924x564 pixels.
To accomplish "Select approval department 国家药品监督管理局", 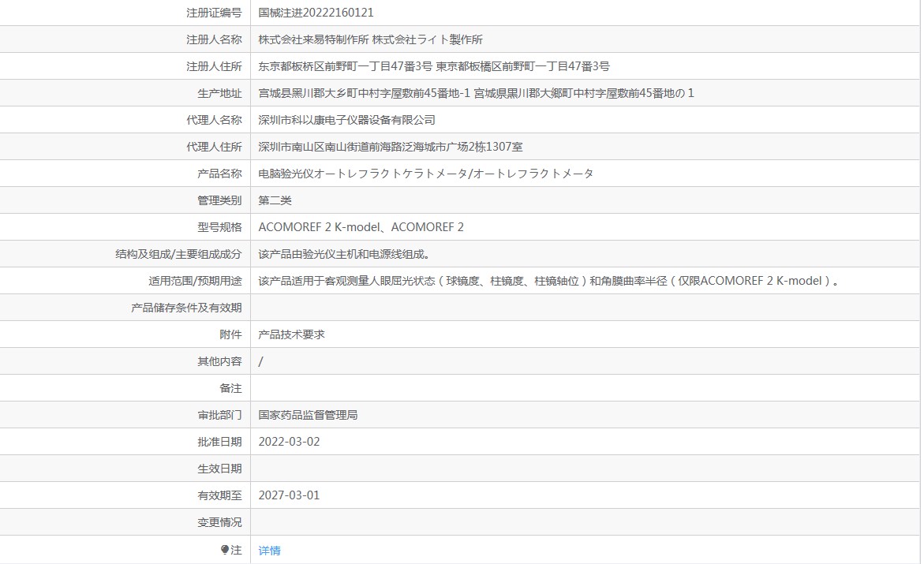I will point(308,415).
